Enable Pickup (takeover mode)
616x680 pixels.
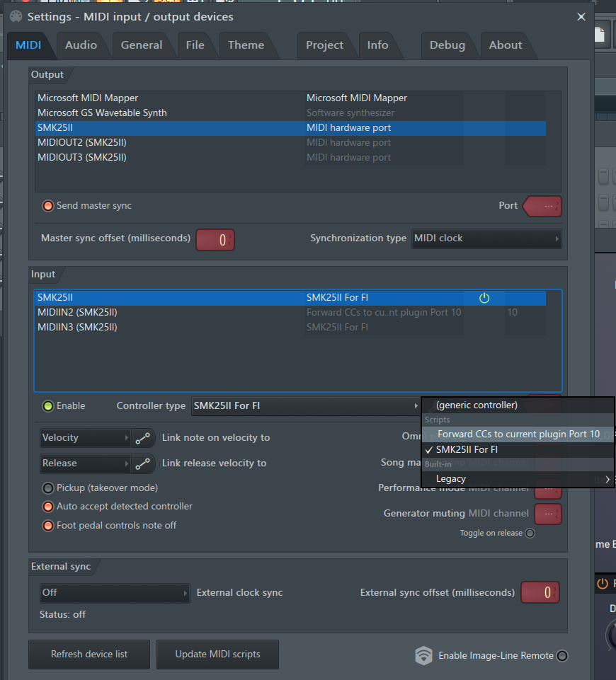47,488
